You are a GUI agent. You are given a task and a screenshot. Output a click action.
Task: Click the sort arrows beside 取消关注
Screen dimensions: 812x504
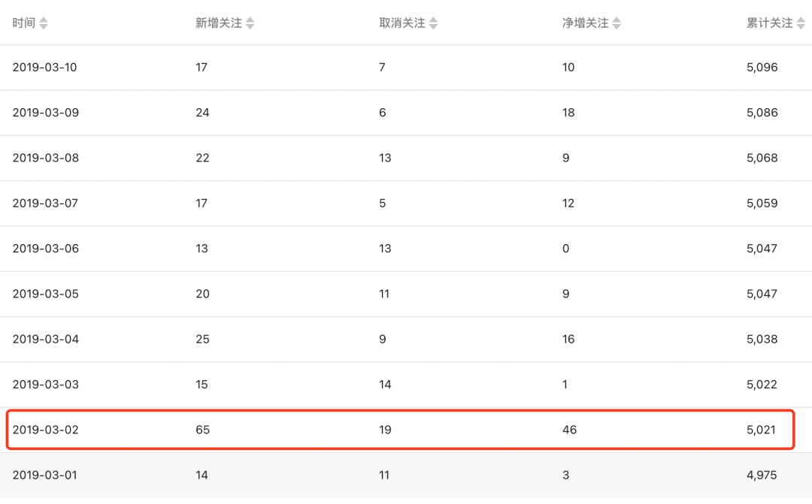pyautogui.click(x=433, y=23)
